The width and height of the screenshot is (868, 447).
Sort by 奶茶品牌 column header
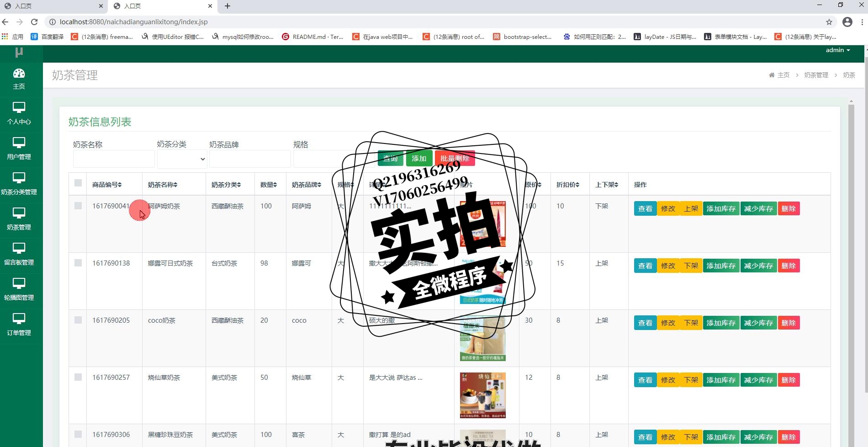pyautogui.click(x=307, y=185)
